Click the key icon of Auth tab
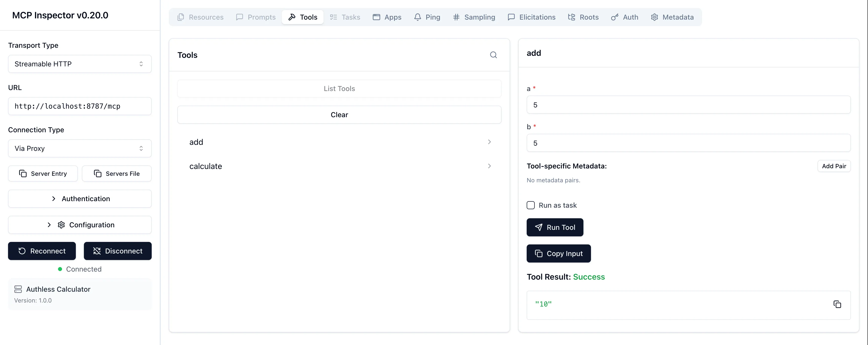 click(615, 17)
